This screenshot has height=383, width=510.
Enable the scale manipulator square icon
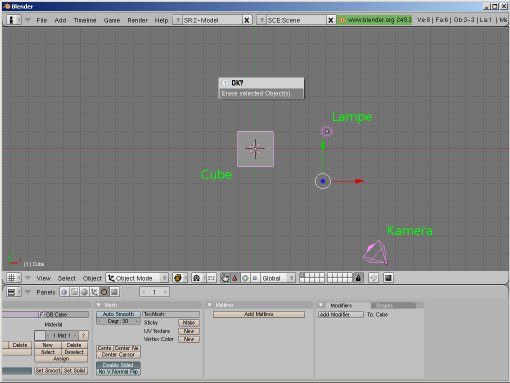(x=255, y=278)
